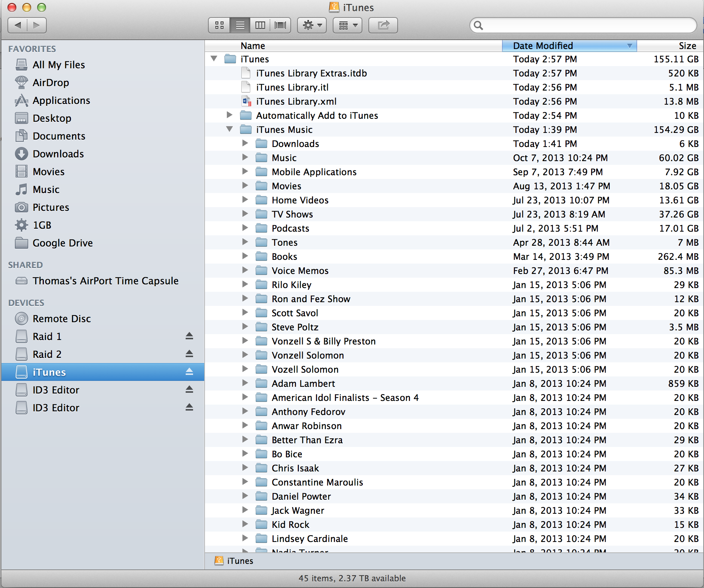Click the Share toolbar button
The image size is (704, 588).
coord(383,25)
